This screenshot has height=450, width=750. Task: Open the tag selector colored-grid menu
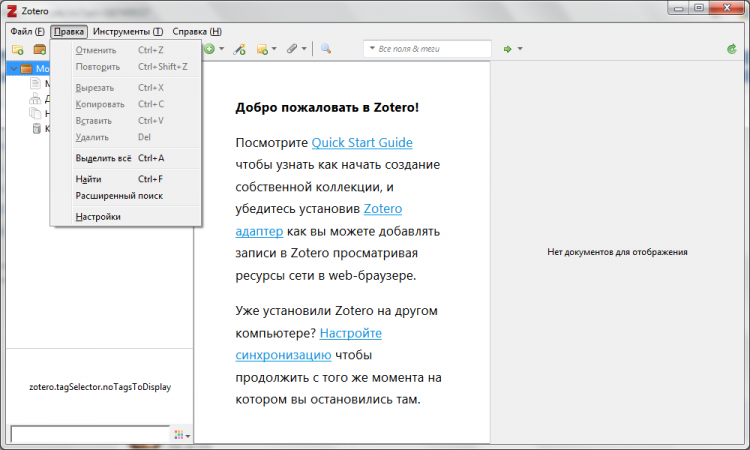point(181,435)
